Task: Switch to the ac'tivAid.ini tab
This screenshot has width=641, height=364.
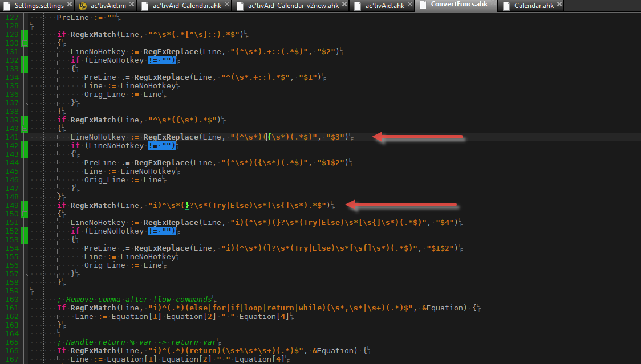Action: click(108, 6)
